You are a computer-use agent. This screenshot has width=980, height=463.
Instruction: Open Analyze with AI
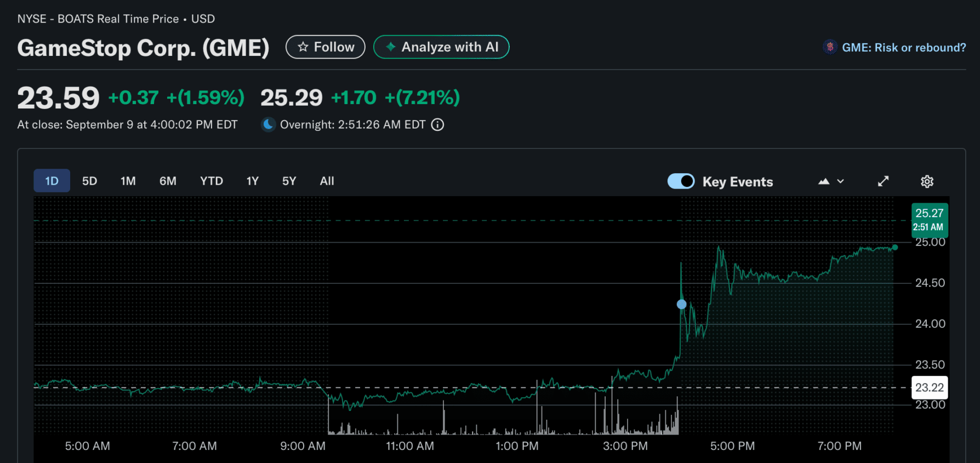pos(441,47)
